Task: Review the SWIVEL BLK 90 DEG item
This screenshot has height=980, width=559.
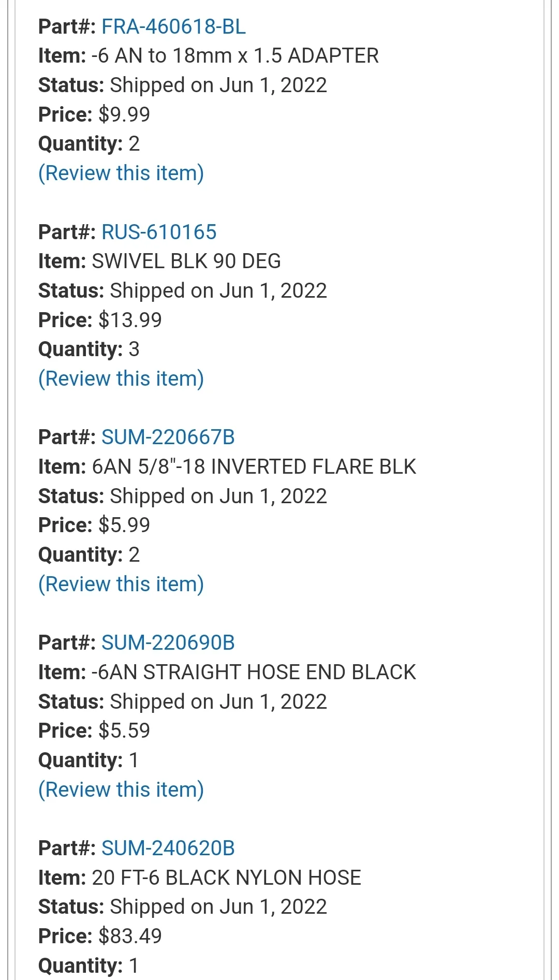Action: (121, 379)
